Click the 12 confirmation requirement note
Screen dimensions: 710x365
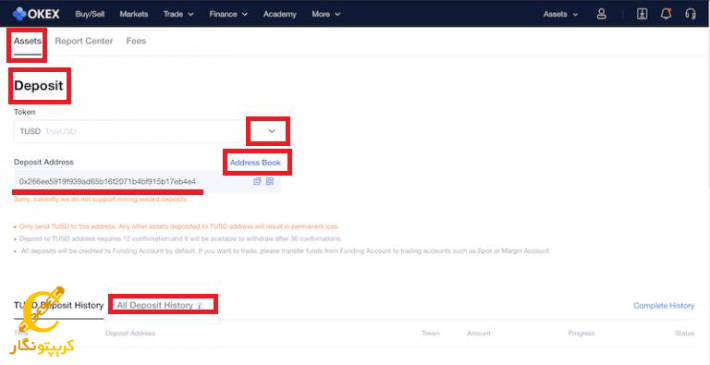(180, 239)
